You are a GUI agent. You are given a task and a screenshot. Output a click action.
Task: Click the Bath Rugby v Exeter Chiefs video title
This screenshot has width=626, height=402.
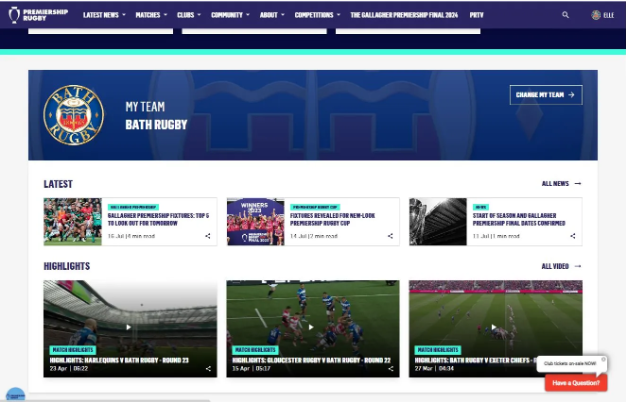pos(475,360)
